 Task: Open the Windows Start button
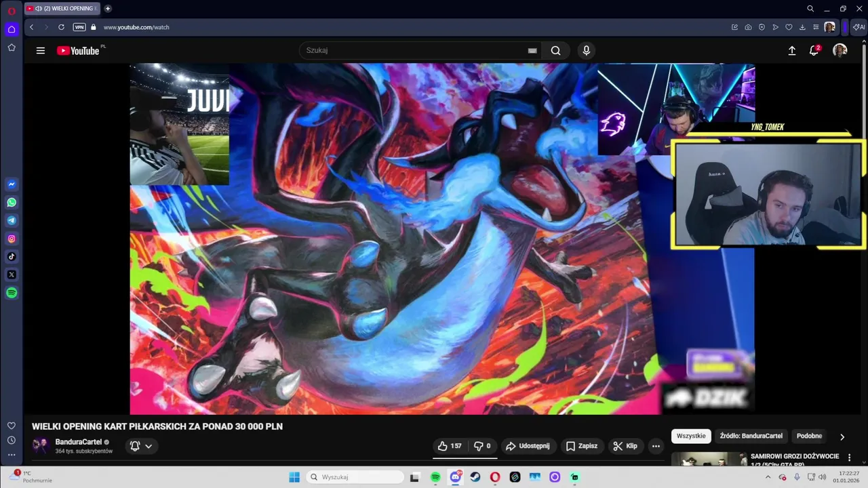click(294, 477)
